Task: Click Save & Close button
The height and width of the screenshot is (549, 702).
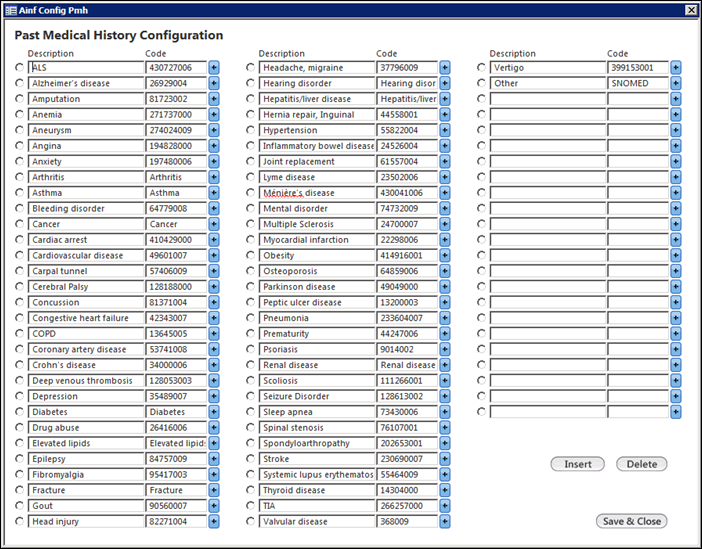Action: [631, 521]
